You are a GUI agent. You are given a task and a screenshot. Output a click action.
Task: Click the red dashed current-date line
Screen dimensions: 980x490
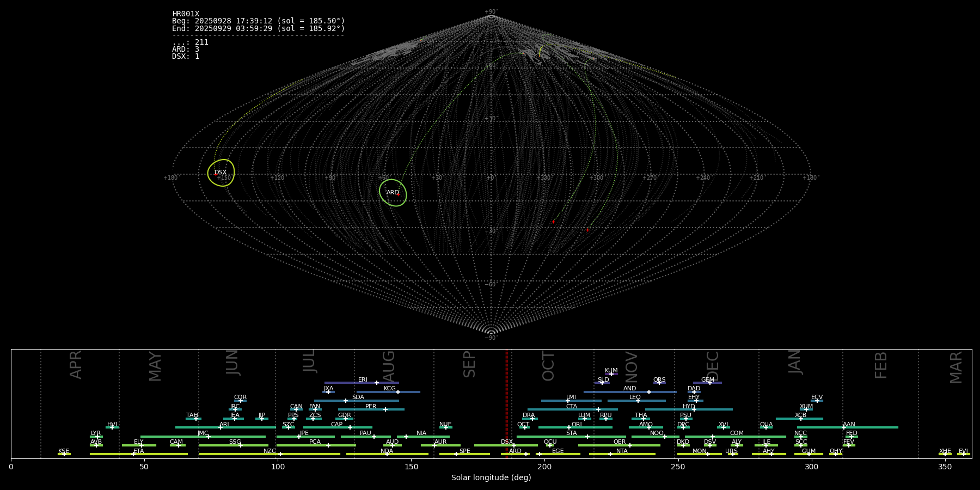[x=506, y=403]
